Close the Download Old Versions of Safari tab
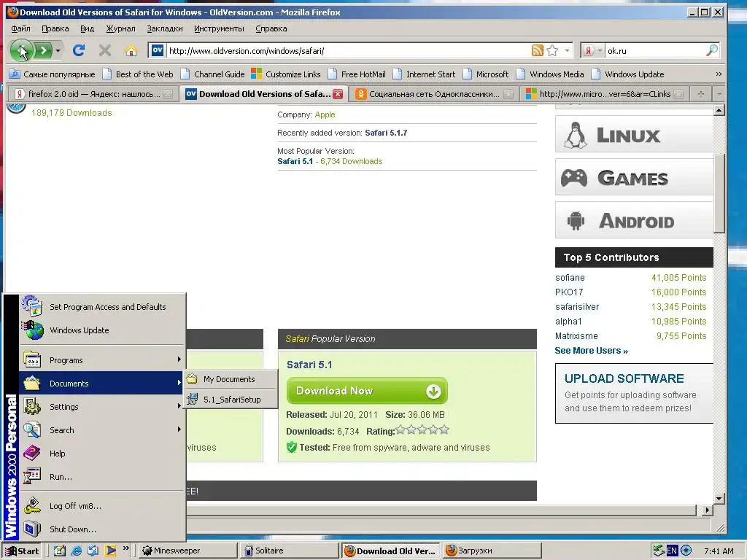Screen dimensions: 747x560 [338, 94]
